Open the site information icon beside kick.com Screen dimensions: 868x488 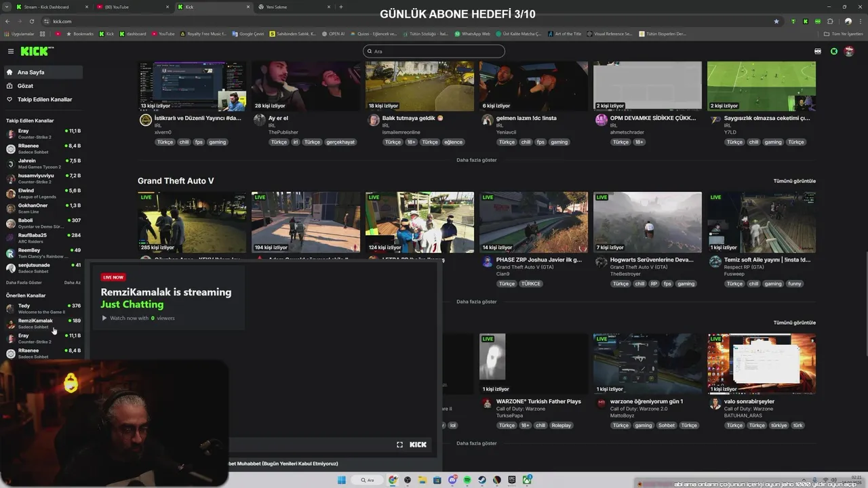pyautogui.click(x=47, y=21)
